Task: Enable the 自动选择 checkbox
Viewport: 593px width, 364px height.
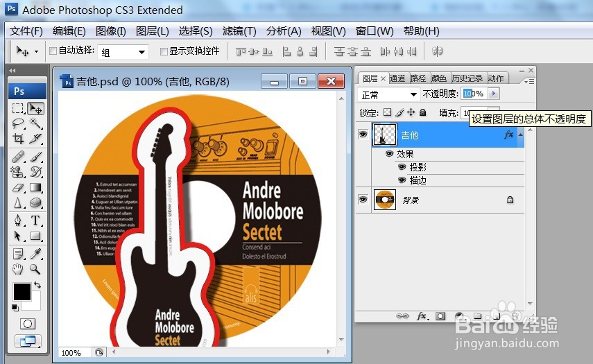Action: click(53, 51)
